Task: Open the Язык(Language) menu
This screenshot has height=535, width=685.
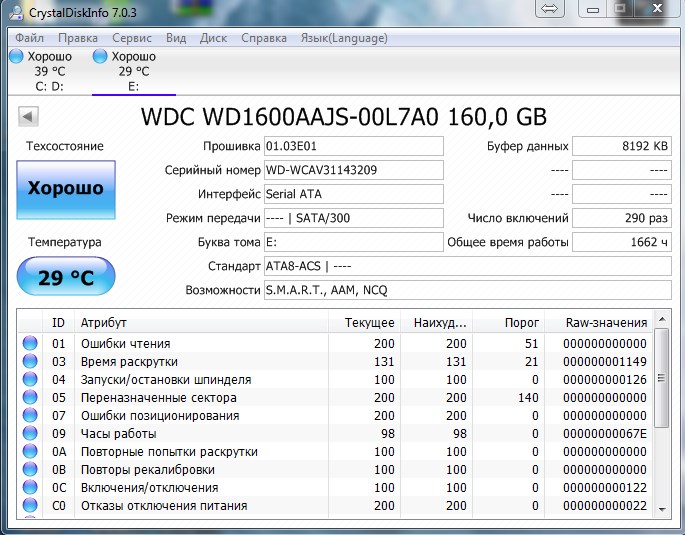Action: pyautogui.click(x=344, y=38)
